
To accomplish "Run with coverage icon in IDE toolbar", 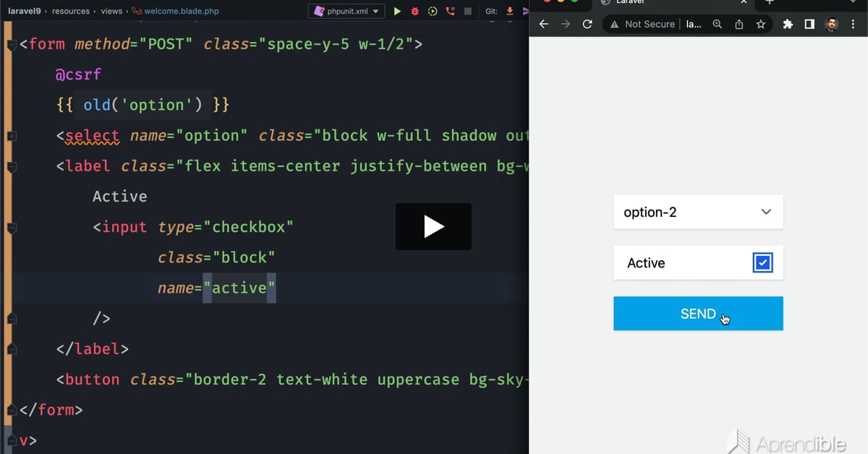I will [x=433, y=11].
